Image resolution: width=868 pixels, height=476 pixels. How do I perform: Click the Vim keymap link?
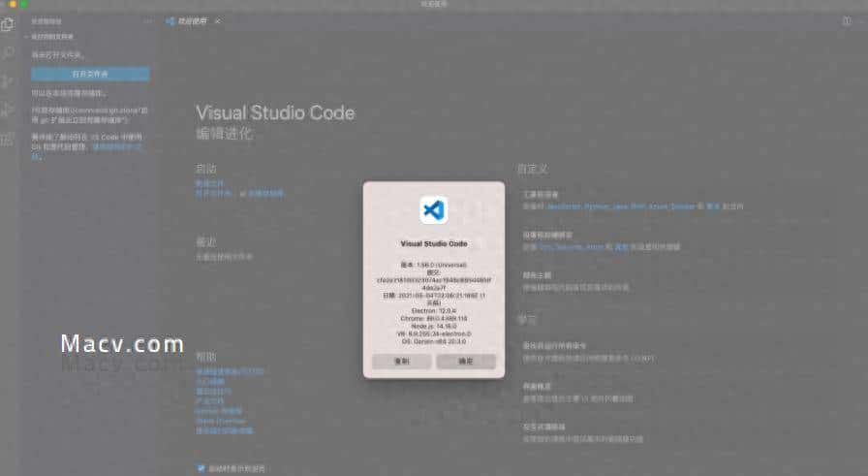(545, 247)
